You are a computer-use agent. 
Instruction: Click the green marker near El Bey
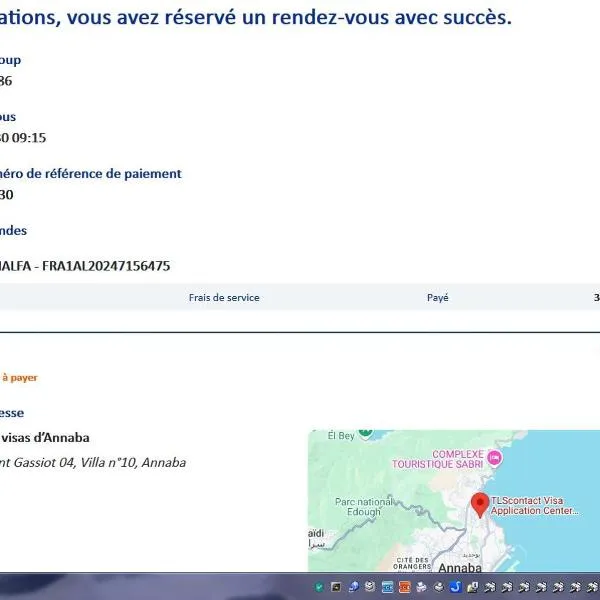pos(366,432)
